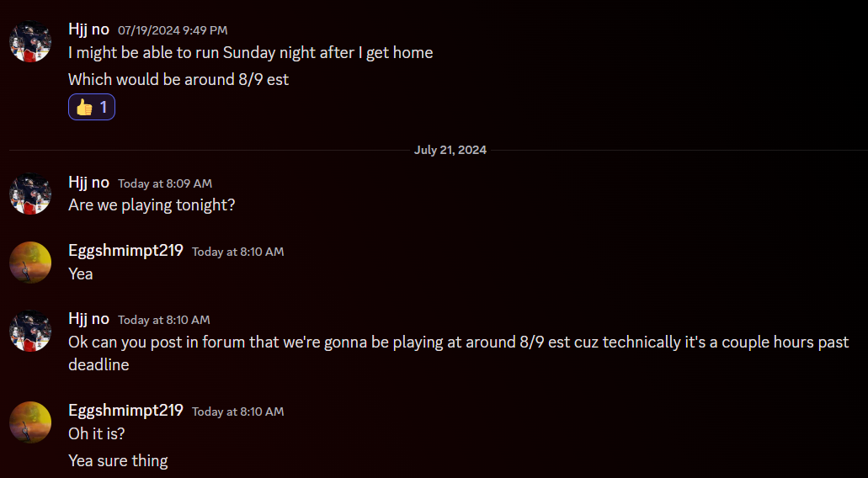Click Hjj no avatar on forum post message
Viewport: 868px width, 478px height.
tap(30, 331)
